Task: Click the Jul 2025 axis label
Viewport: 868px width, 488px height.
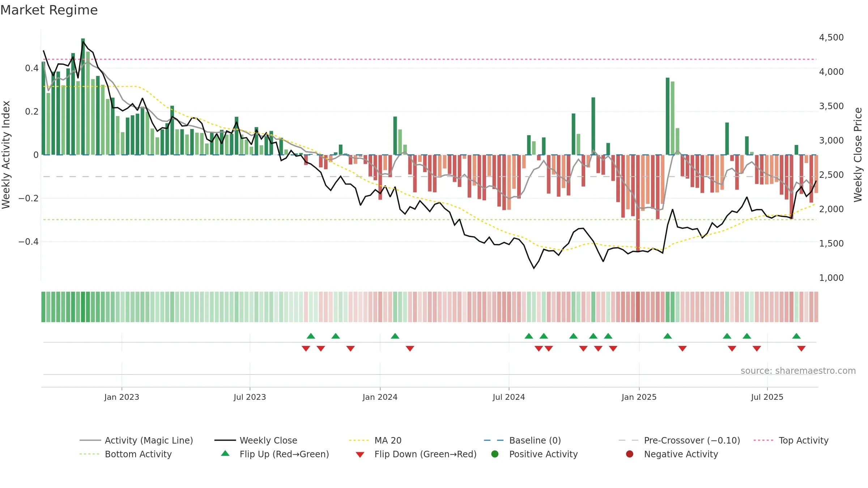Action: pos(767,397)
